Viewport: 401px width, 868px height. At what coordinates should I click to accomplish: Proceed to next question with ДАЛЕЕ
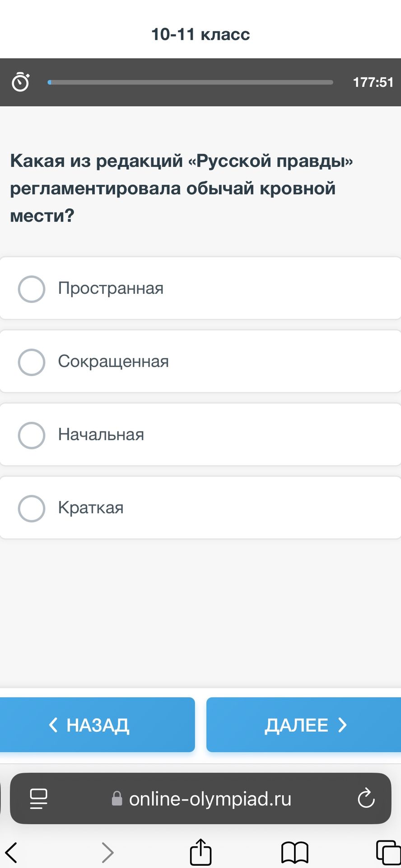pos(303,725)
